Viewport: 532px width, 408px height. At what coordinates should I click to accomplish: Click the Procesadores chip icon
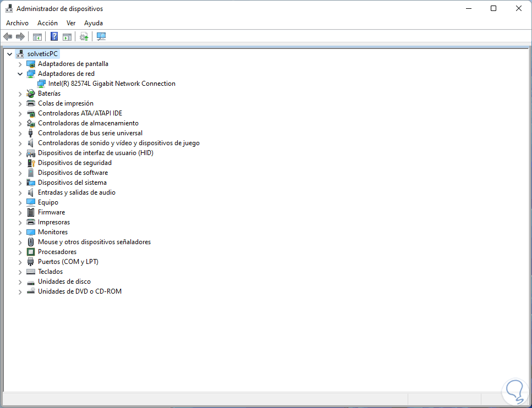coord(31,252)
